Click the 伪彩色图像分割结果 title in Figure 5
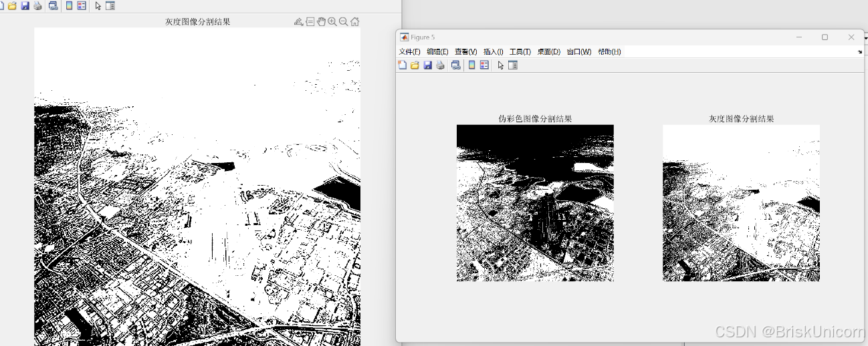Screen dimensions: 868x346 535,119
